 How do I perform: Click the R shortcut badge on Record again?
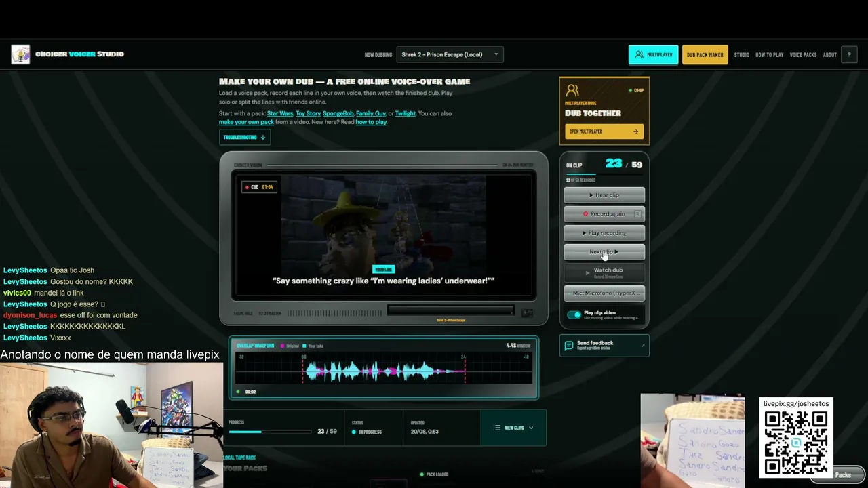[x=637, y=214]
